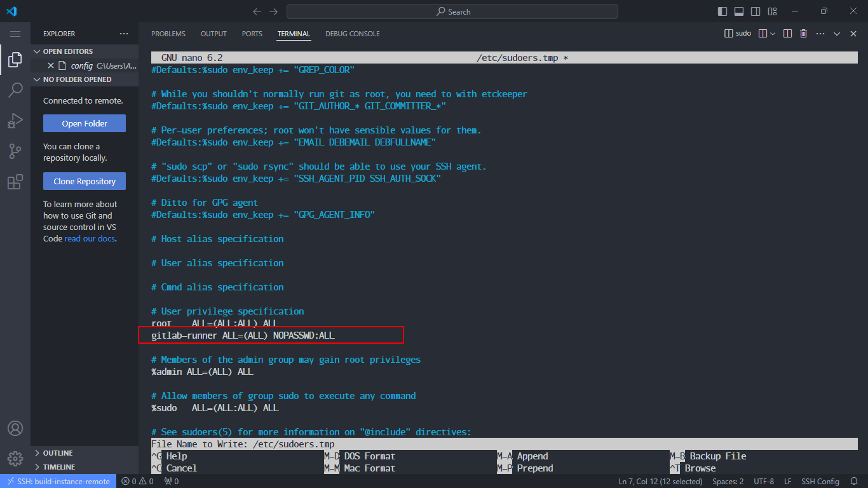Open terminal panel more actions menu
868x488 pixels.
pos(820,34)
